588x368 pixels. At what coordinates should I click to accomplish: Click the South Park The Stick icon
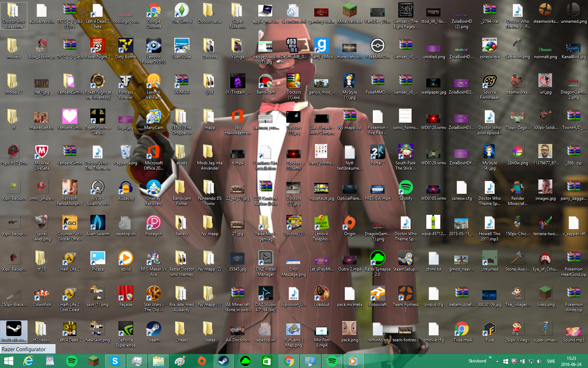pos(406,157)
